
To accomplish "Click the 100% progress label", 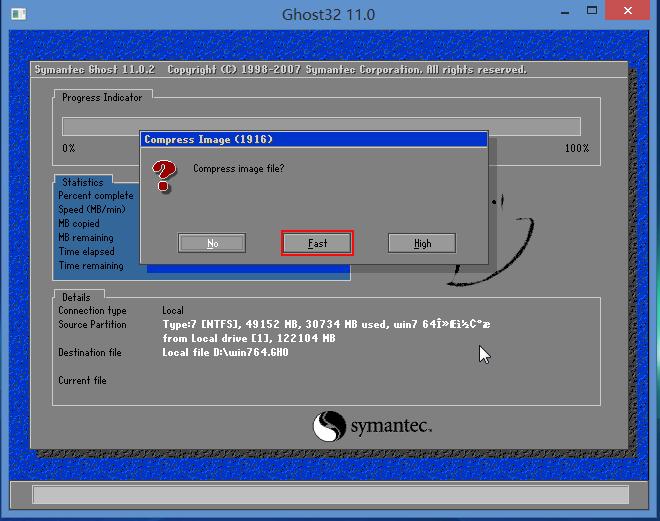I will coord(577,148).
